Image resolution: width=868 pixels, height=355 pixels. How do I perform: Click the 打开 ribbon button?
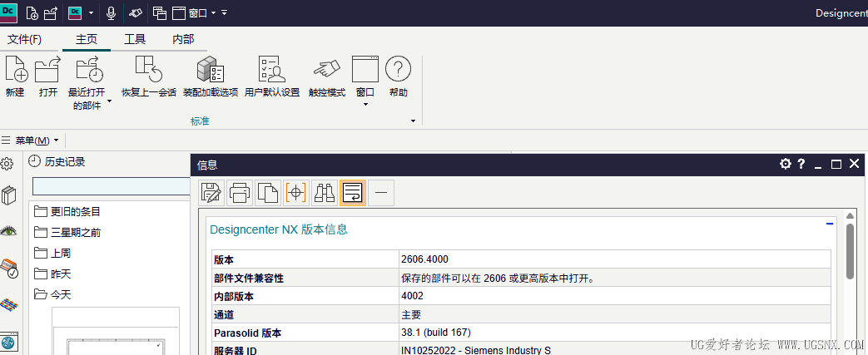click(x=47, y=76)
